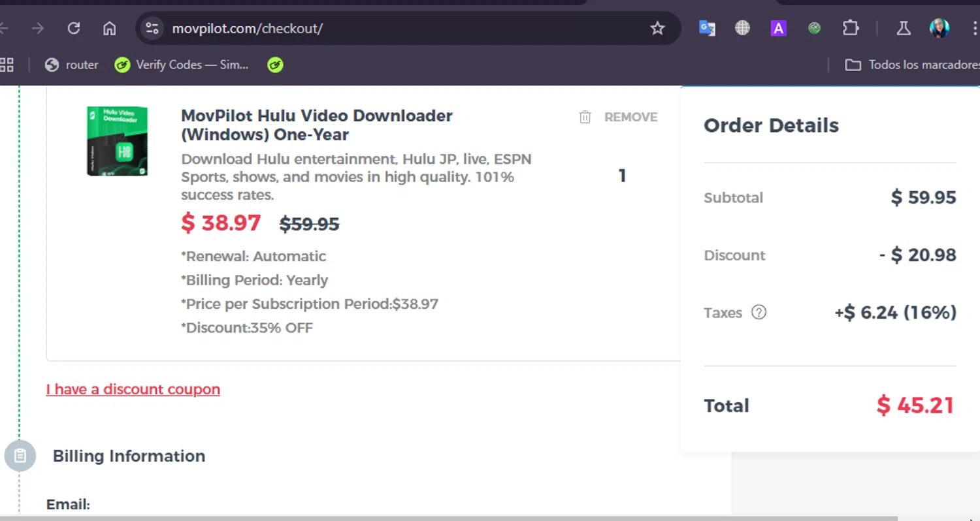Click the Taxes amount +$ 6.24 (16%)
Image resolution: width=980 pixels, height=521 pixels.
click(896, 313)
